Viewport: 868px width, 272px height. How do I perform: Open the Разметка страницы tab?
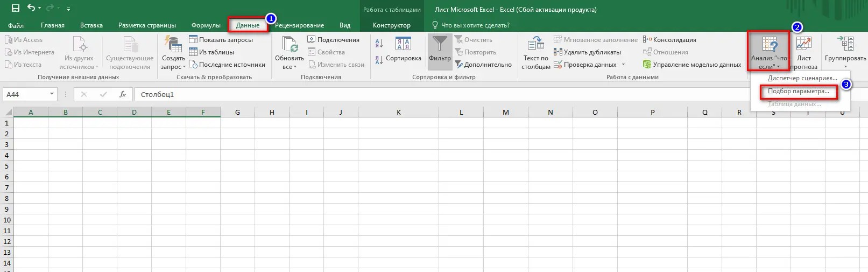(147, 25)
